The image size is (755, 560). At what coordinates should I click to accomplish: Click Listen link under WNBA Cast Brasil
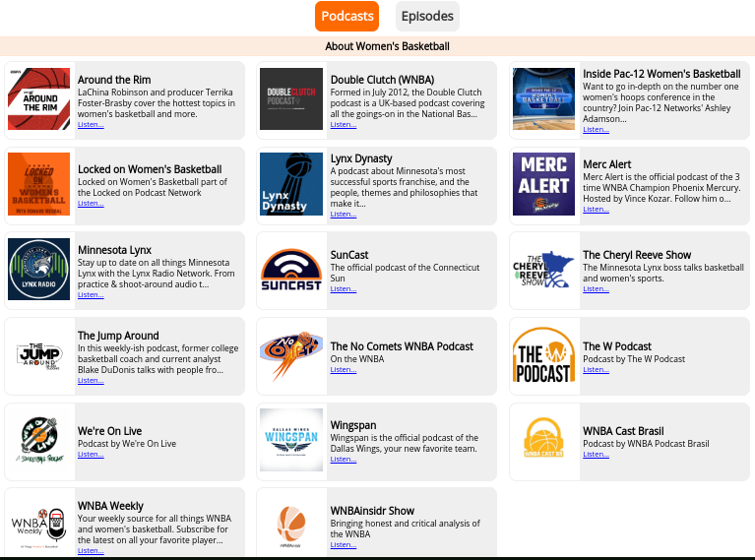click(596, 455)
